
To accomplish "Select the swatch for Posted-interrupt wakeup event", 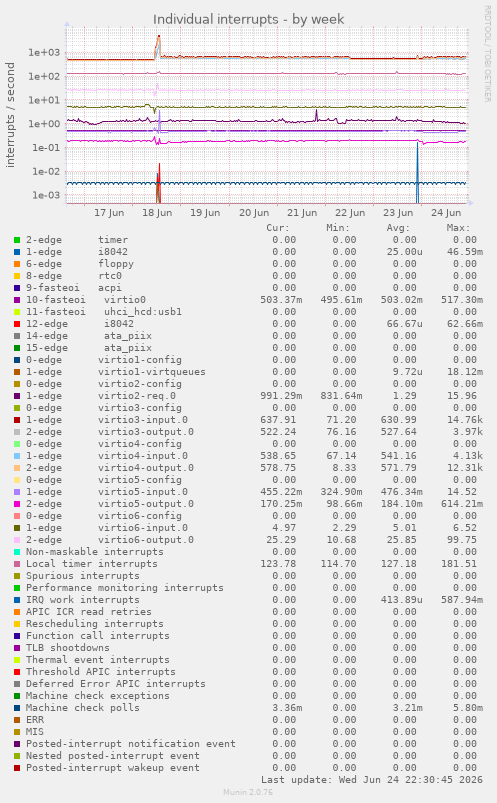I will [17, 768].
